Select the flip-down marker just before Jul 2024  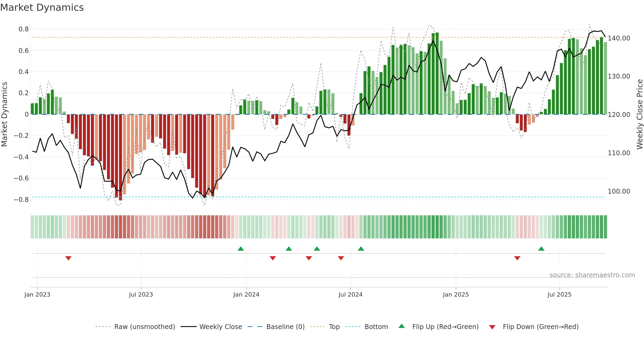[341, 258]
